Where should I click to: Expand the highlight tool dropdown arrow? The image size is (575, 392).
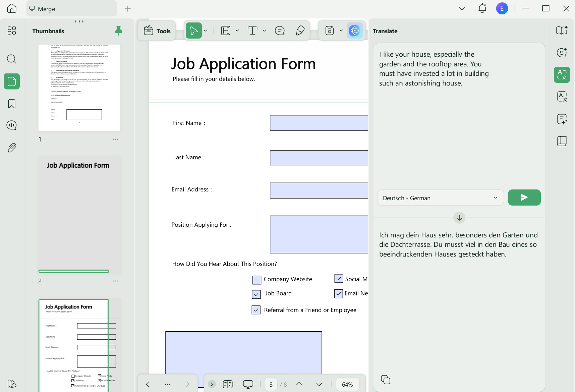point(237,31)
